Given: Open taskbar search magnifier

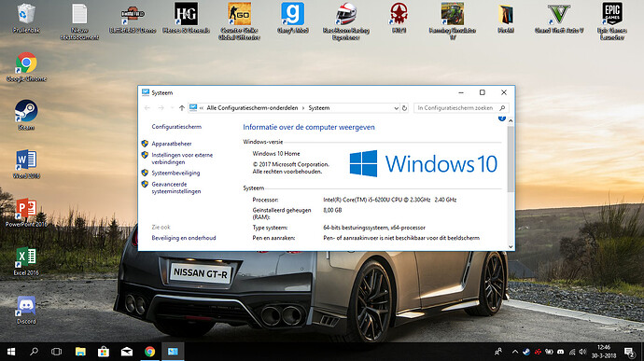Looking at the screenshot, I should 35,352.
